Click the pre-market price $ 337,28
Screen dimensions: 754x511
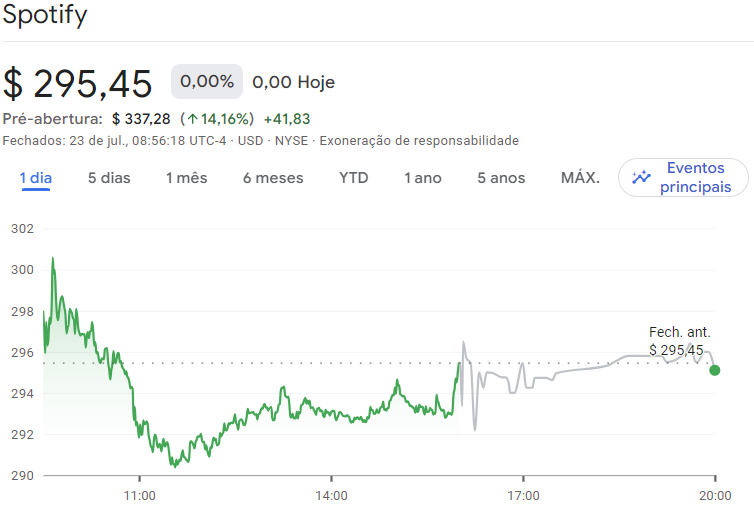pyautogui.click(x=141, y=119)
